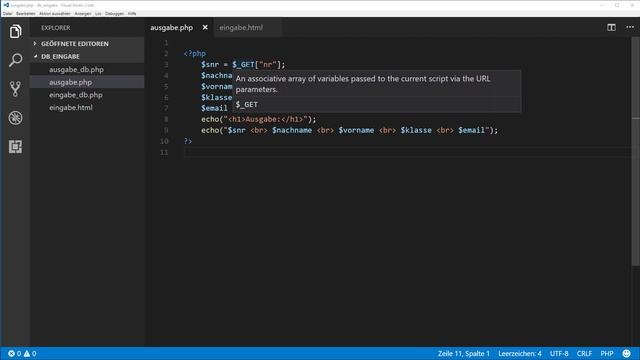Open the Anzeigen menu
The width and height of the screenshot is (640, 360).
83,13
